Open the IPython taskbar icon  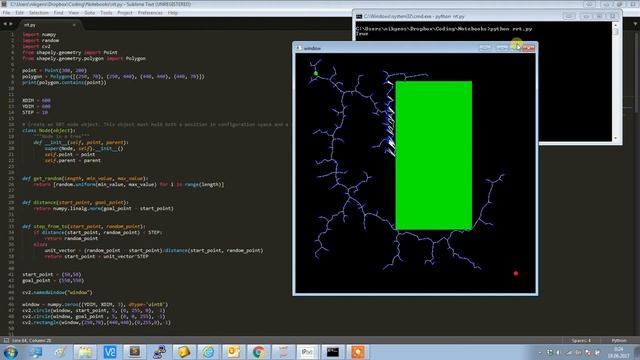click(x=307, y=352)
